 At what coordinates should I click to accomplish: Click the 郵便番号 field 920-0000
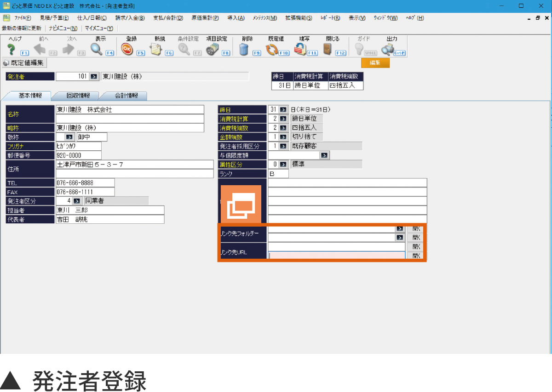tap(78, 155)
